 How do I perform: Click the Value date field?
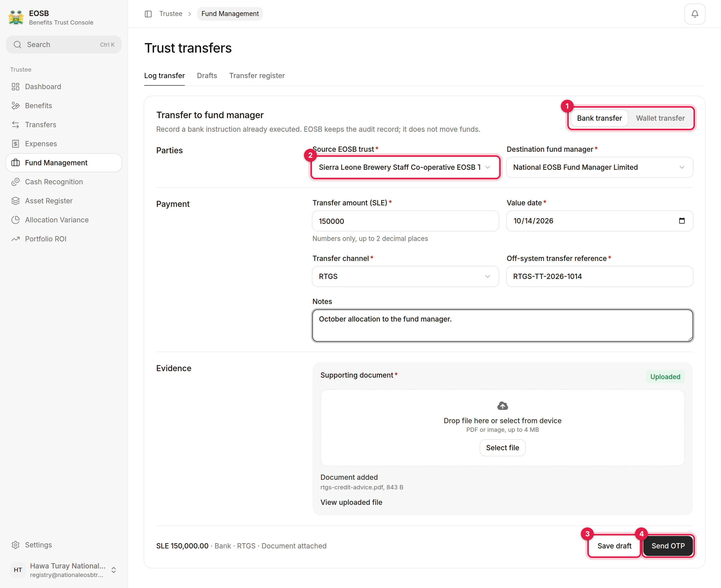pos(599,221)
